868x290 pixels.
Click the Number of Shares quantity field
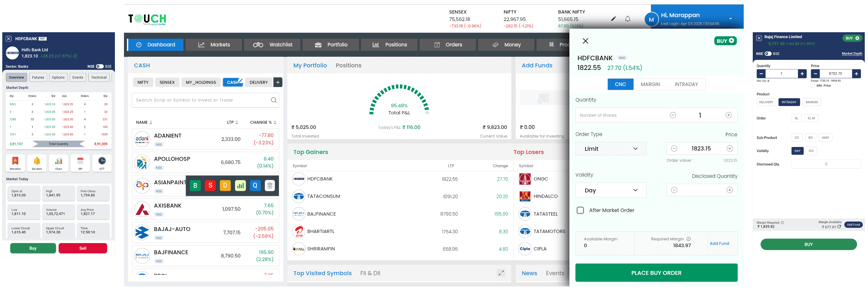click(620, 115)
